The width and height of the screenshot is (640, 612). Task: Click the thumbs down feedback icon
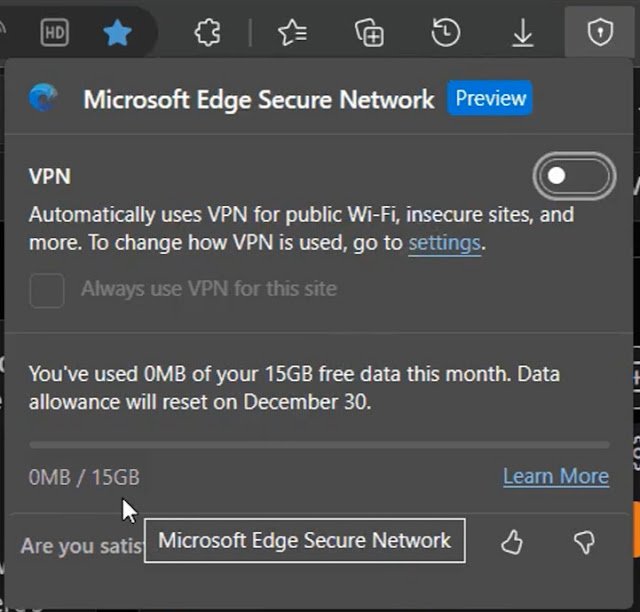click(584, 542)
